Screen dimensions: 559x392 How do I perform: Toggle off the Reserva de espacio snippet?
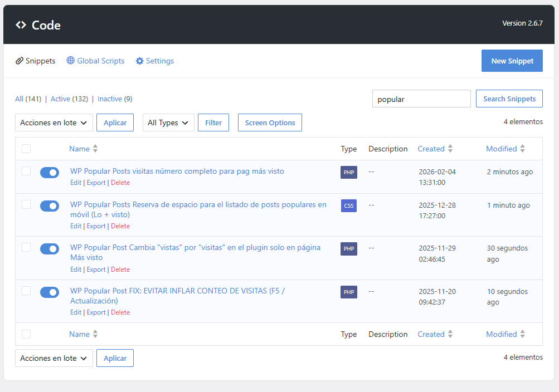(x=50, y=206)
